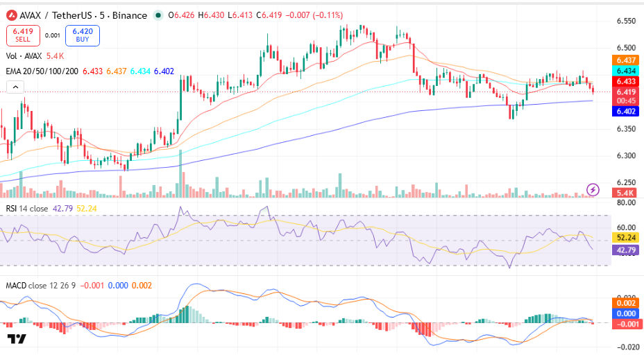
Task: Click the 6.350 price axis label
Action: [x=626, y=129]
